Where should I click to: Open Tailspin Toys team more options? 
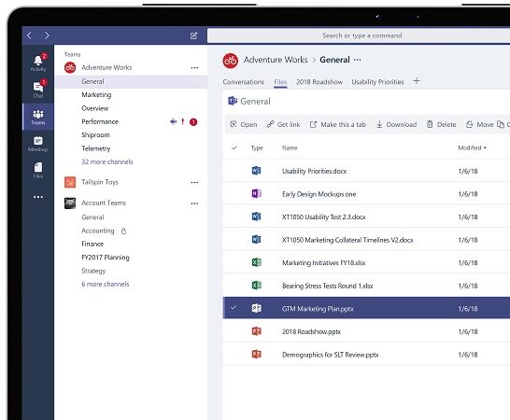(x=194, y=182)
